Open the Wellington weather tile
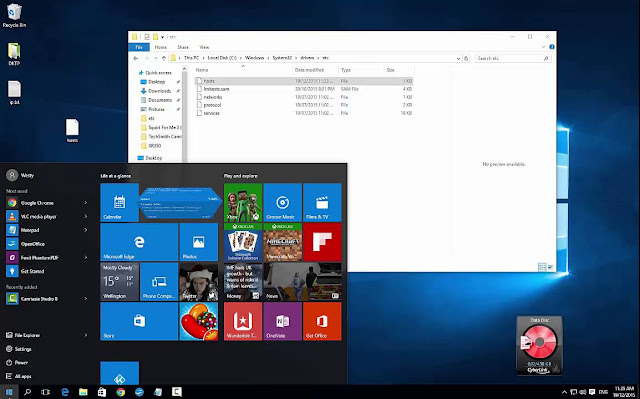640x399 pixels. (120, 282)
